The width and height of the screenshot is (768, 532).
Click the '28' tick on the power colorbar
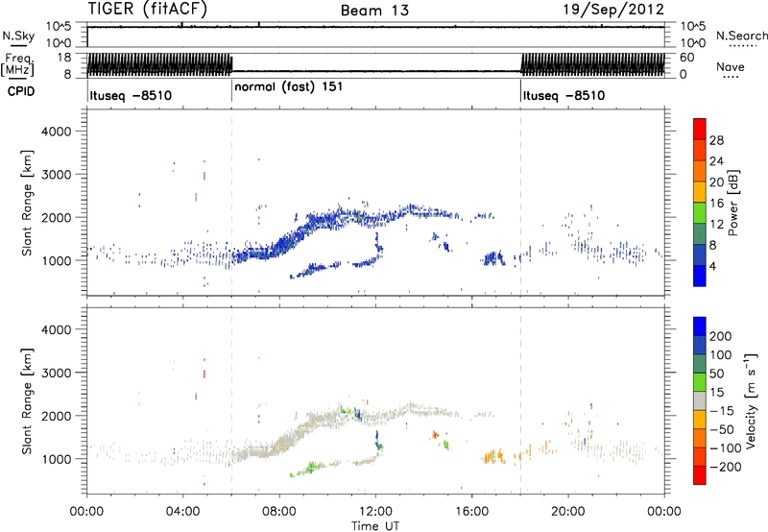716,140
